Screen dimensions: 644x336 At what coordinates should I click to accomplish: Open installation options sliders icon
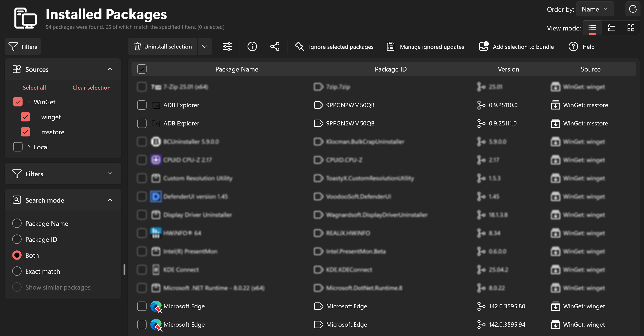point(227,47)
